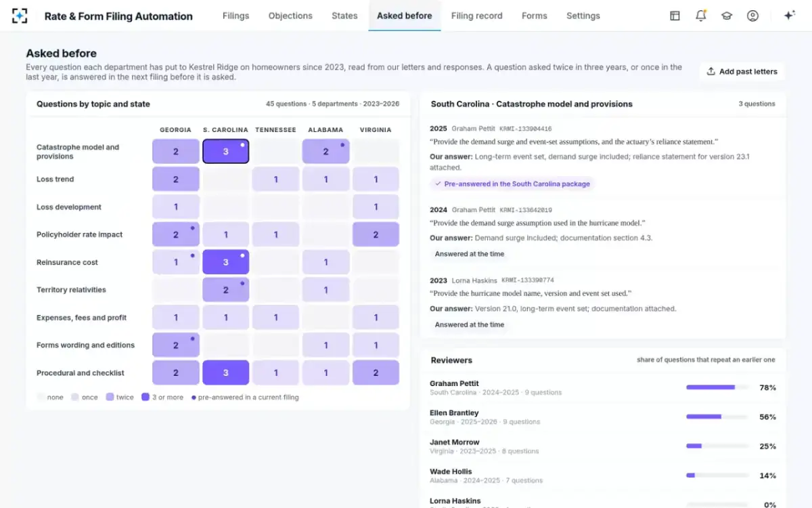Select S. Carolina Catastrophe model cell

pos(226,152)
